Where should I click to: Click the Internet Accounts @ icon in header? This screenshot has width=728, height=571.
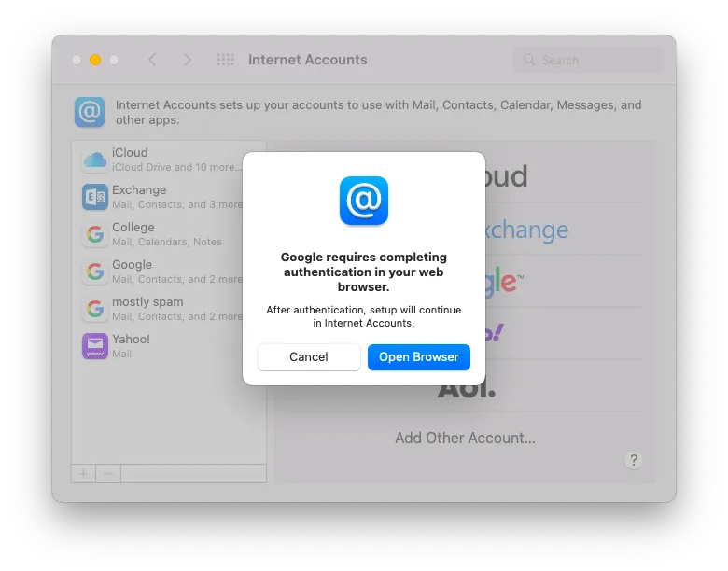pos(90,112)
